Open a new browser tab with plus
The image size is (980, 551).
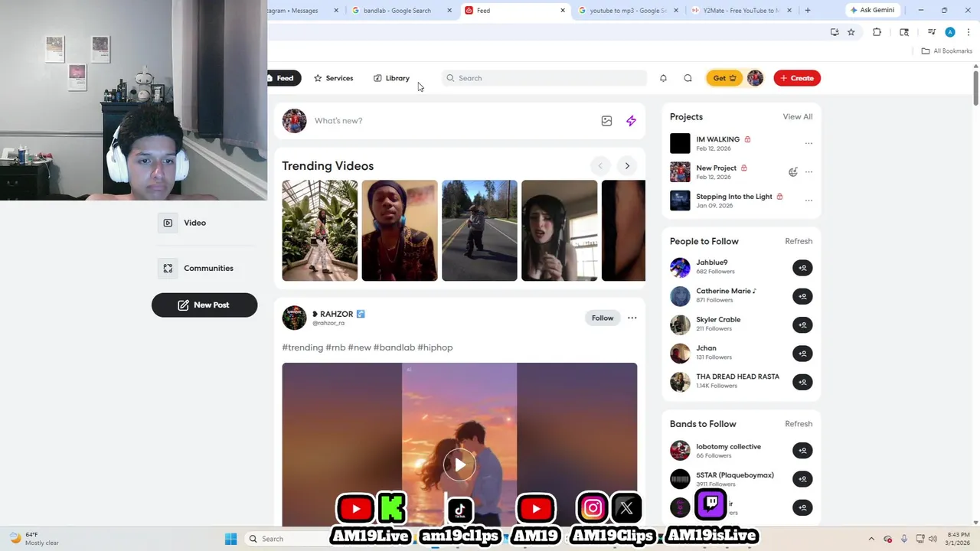click(x=807, y=11)
